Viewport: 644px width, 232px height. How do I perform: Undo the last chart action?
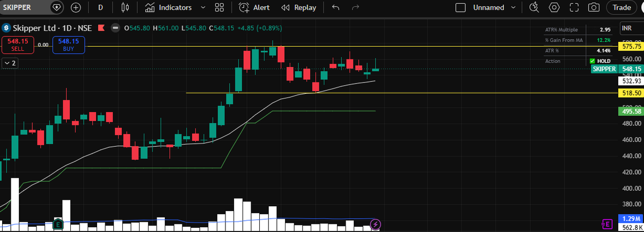(x=336, y=8)
